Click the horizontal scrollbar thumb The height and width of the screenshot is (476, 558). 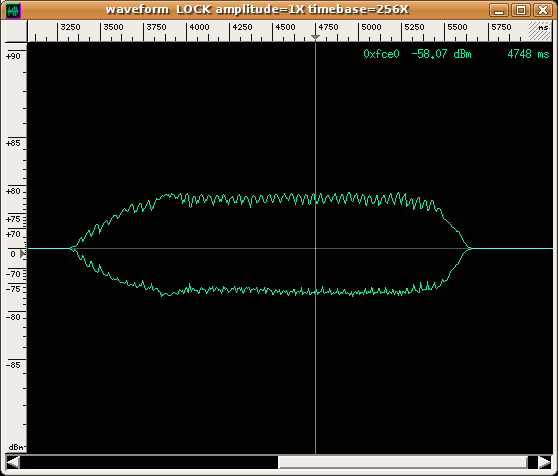point(402,462)
